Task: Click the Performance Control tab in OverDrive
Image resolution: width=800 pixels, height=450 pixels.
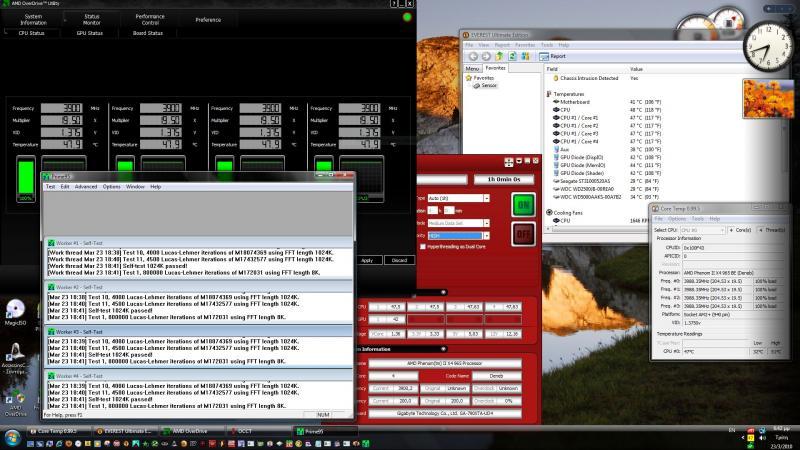Action: pyautogui.click(x=150, y=18)
